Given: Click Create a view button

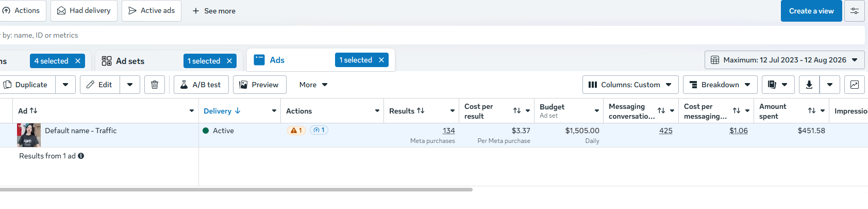Looking at the screenshot, I should click(x=811, y=11).
